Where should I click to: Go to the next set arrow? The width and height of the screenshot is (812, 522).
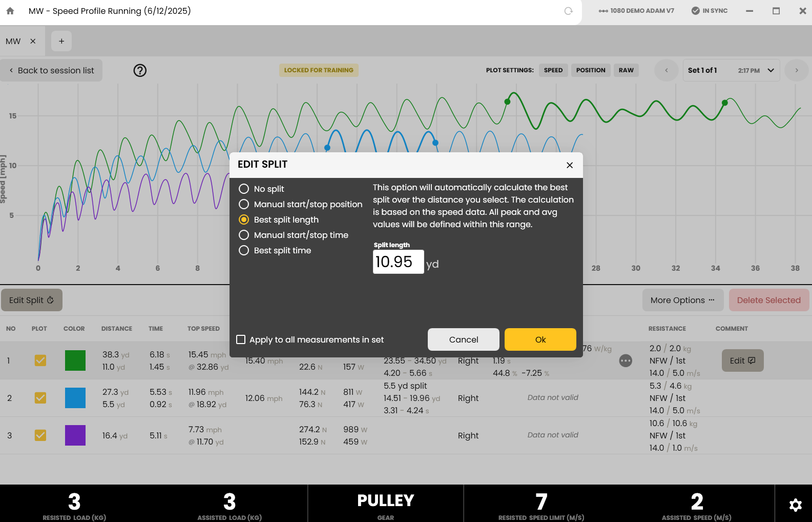click(797, 70)
